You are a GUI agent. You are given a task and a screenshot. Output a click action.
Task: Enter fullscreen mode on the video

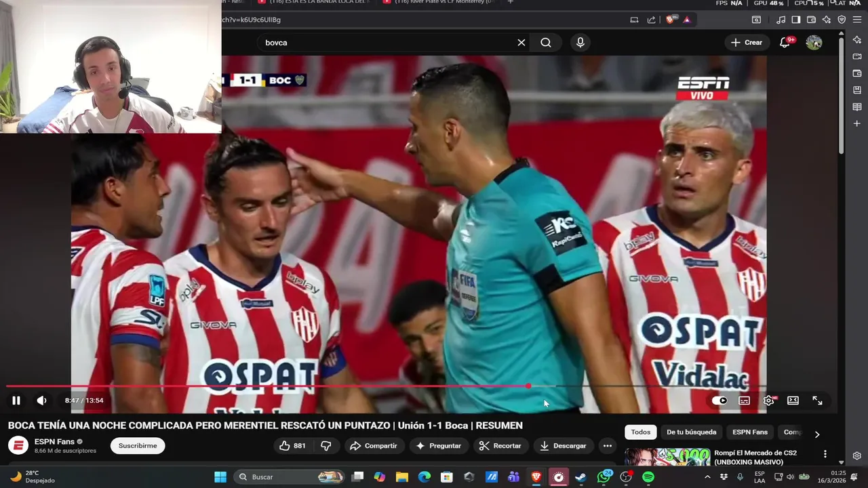pyautogui.click(x=817, y=401)
